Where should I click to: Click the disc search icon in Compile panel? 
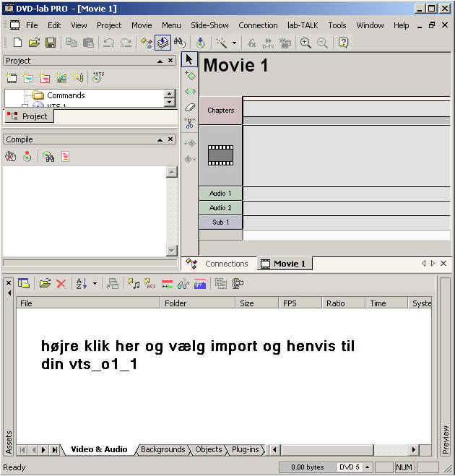click(x=48, y=157)
